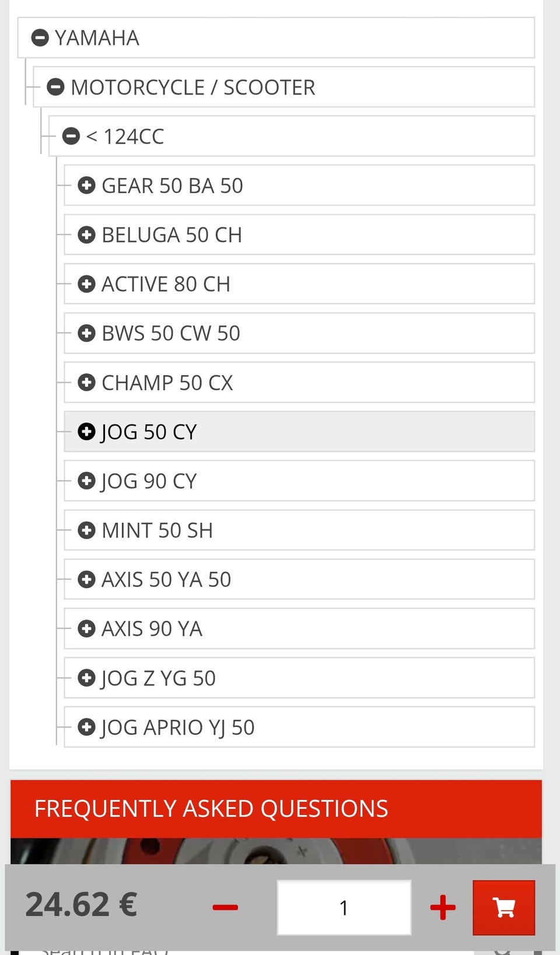This screenshot has width=560, height=955.
Task: Click the quantity input field
Action: point(344,907)
